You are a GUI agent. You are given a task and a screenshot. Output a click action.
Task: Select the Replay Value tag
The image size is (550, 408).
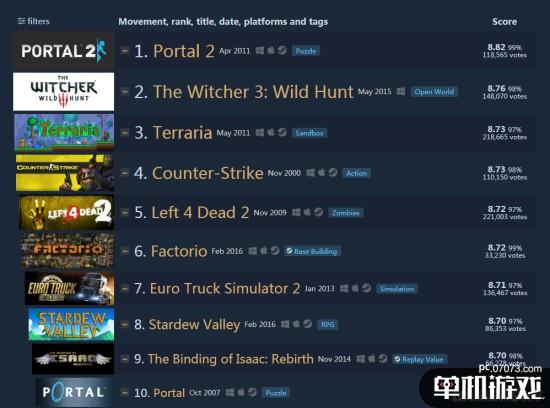click(x=420, y=359)
